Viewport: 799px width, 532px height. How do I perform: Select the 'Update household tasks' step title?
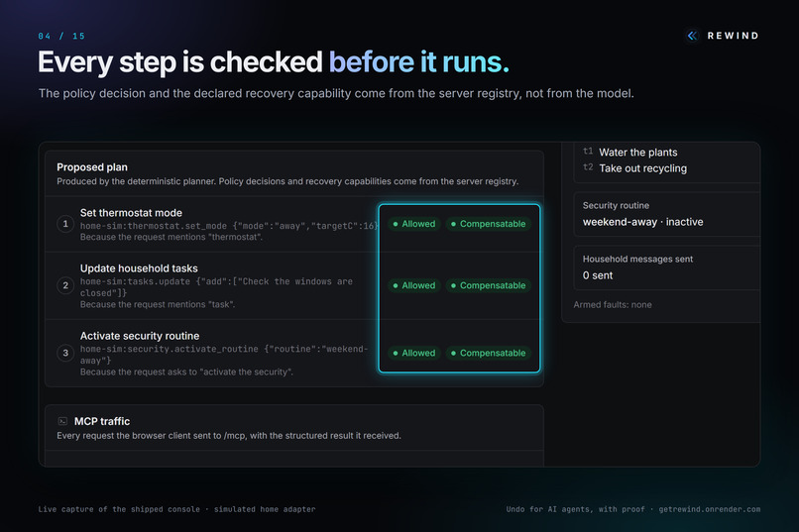pyautogui.click(x=139, y=268)
